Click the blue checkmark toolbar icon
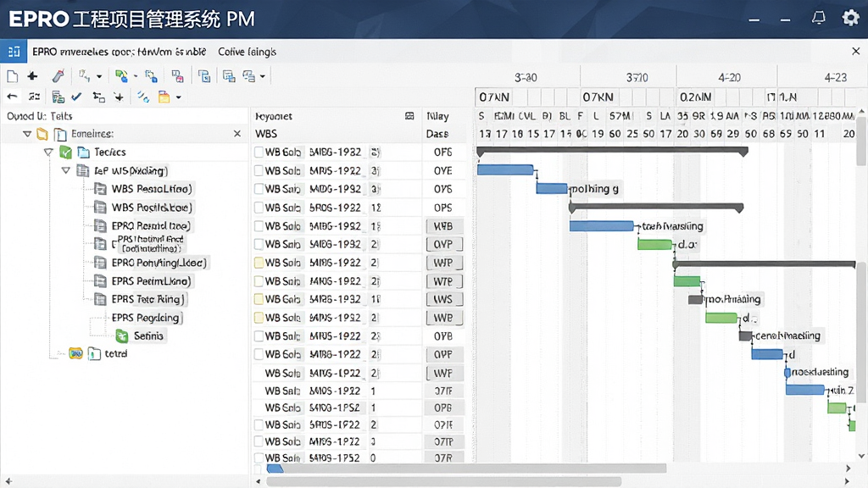This screenshot has height=488, width=868. 76,97
